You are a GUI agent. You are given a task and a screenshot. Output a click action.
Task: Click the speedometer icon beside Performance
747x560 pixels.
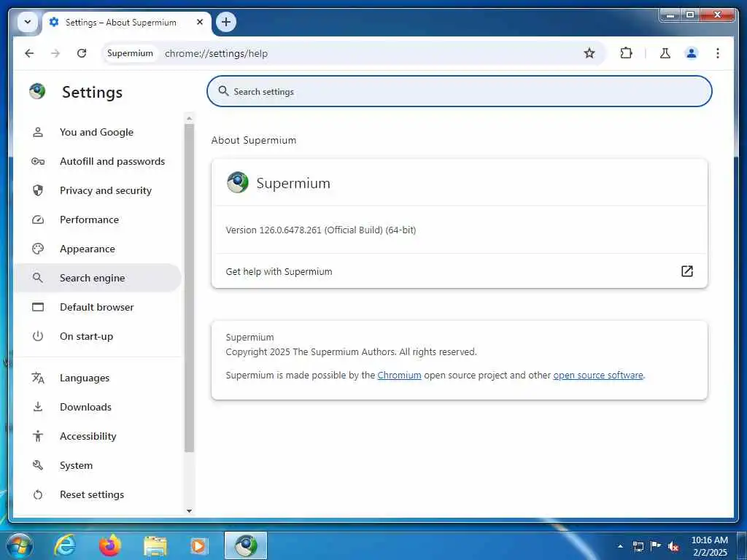(38, 219)
